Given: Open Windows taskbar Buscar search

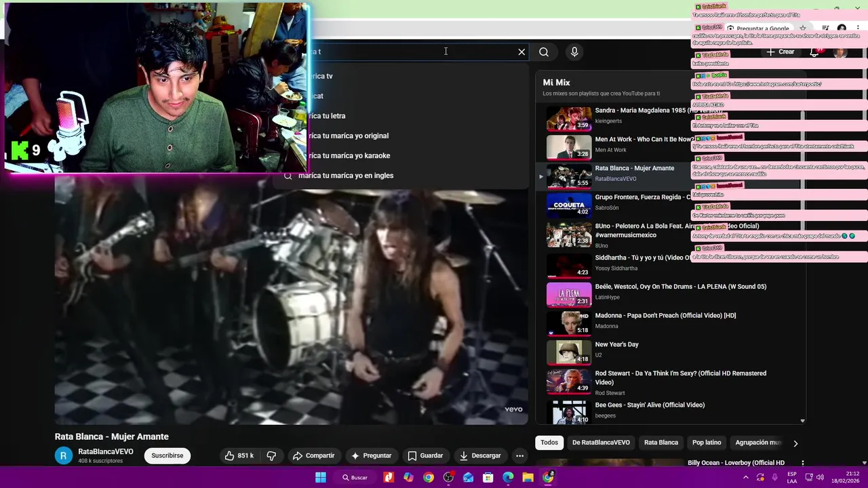Looking at the screenshot, I should pyautogui.click(x=355, y=477).
